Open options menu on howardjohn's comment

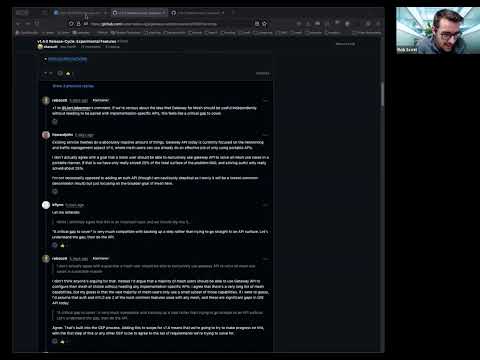pos(265,135)
